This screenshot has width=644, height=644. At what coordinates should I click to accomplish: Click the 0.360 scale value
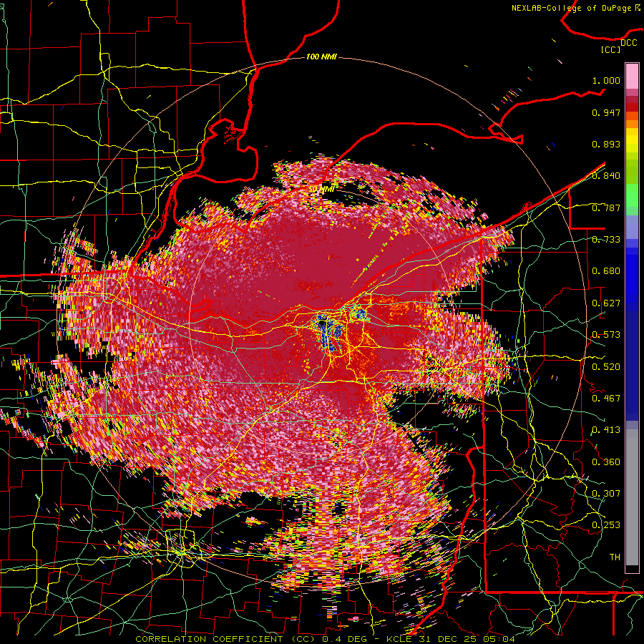(606, 462)
